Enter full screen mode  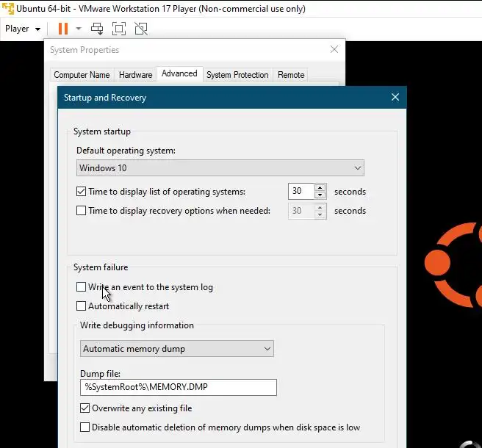coord(119,29)
